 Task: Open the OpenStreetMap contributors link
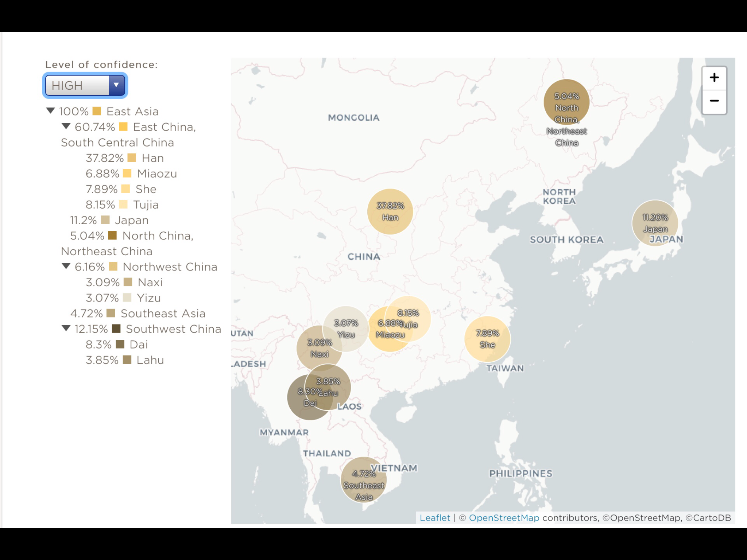pyautogui.click(x=504, y=518)
